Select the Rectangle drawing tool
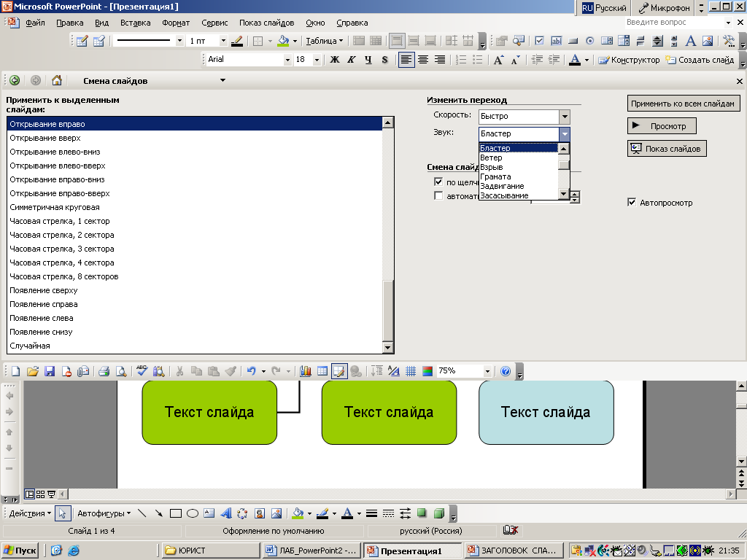Viewport: 747px width, 560px height. tap(176, 513)
